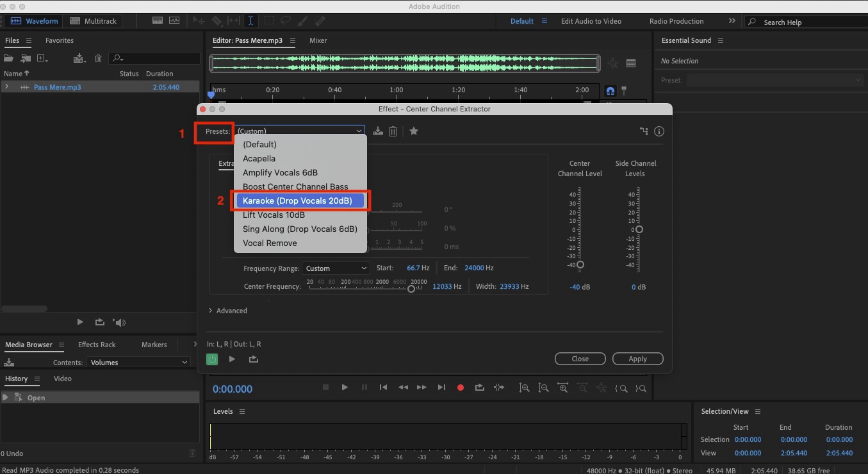
Task: Toggle loop in the effect dialog
Action: [x=253, y=359]
